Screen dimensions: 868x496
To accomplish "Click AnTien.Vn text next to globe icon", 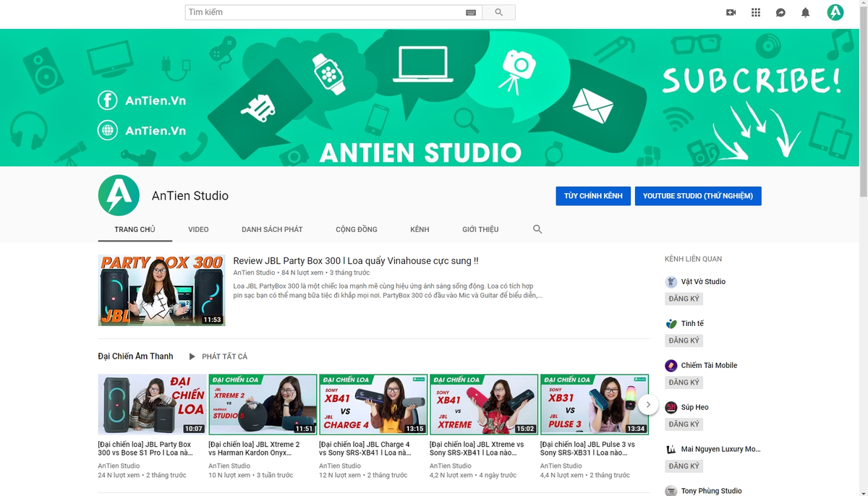I will coord(156,131).
